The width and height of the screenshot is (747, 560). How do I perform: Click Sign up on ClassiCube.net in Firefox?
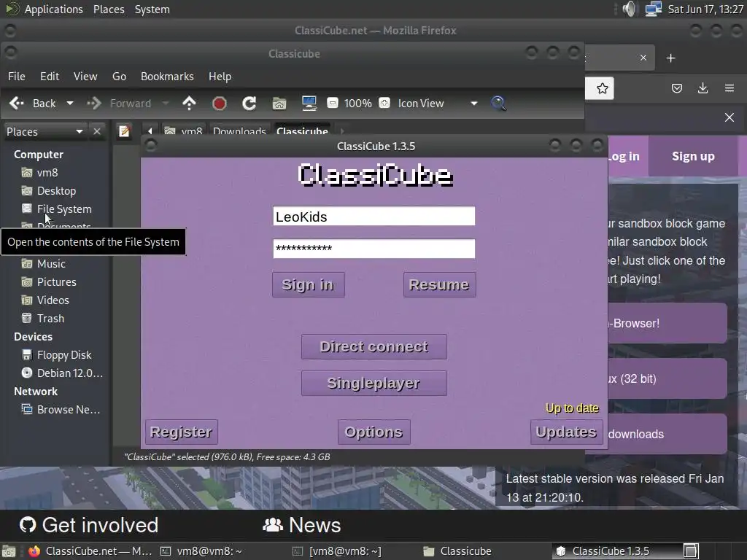(x=693, y=156)
